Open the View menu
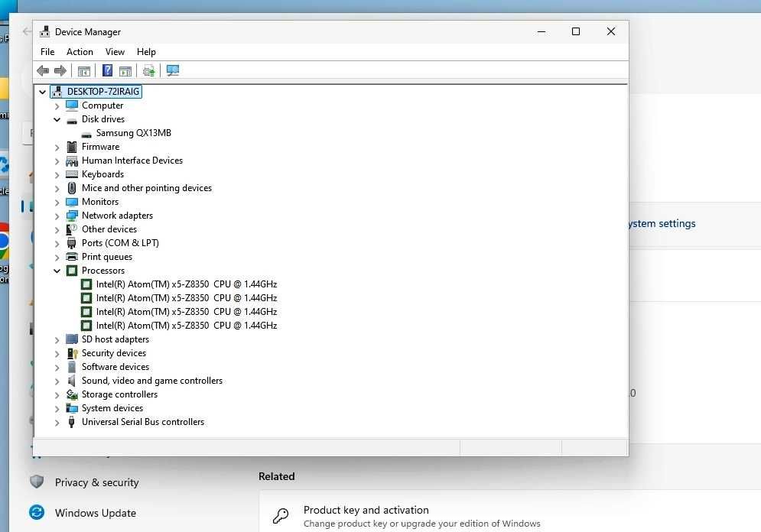 (x=115, y=52)
